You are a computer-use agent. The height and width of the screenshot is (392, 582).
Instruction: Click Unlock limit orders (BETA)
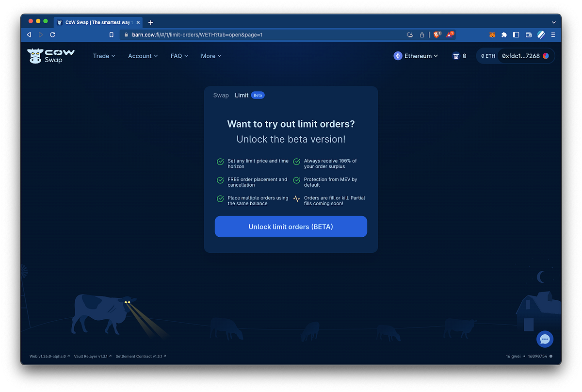tap(291, 227)
